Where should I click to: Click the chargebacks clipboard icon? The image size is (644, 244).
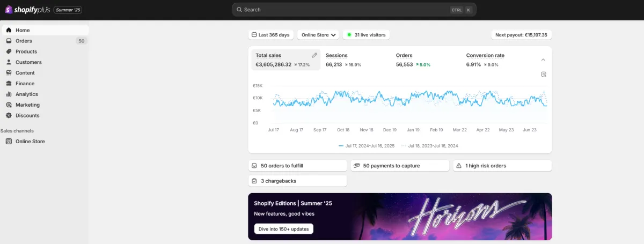coord(254,181)
